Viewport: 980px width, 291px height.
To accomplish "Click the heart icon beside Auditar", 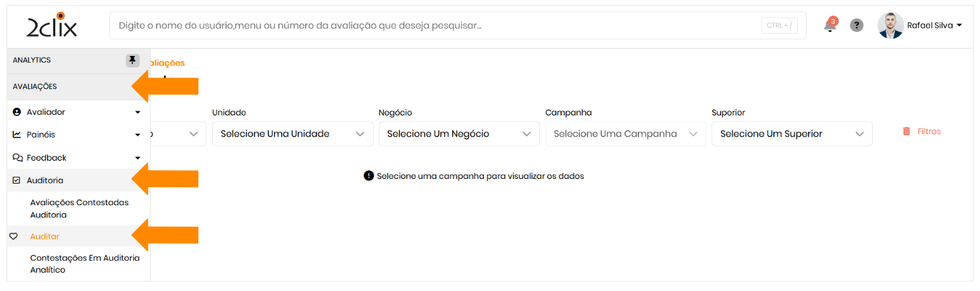I will click(13, 237).
